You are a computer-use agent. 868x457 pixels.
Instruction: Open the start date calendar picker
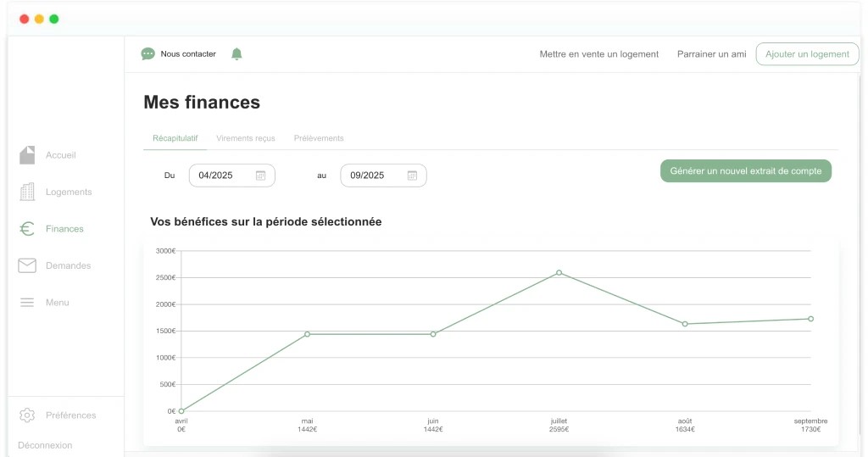pyautogui.click(x=261, y=176)
